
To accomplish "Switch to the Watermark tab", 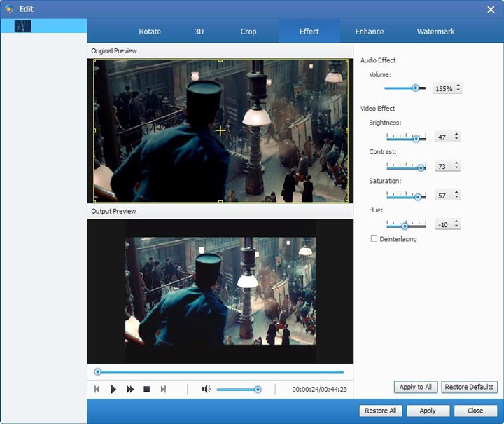I will pos(435,32).
